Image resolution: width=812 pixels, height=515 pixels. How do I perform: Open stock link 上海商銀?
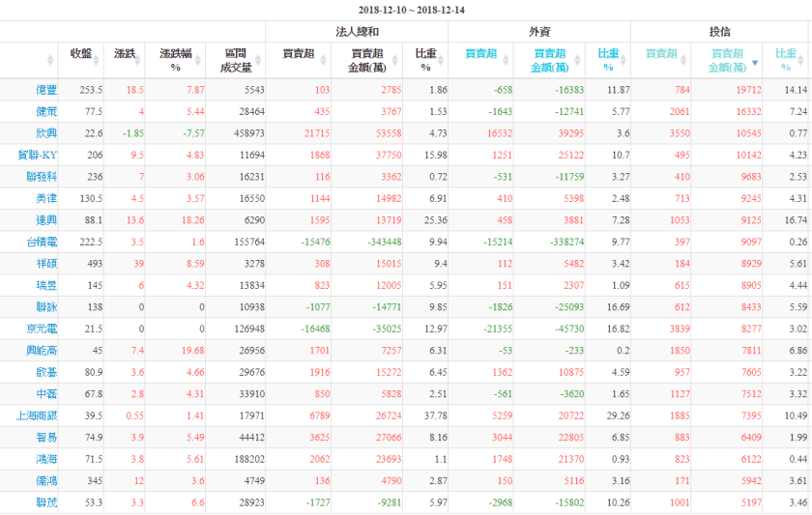[40, 415]
